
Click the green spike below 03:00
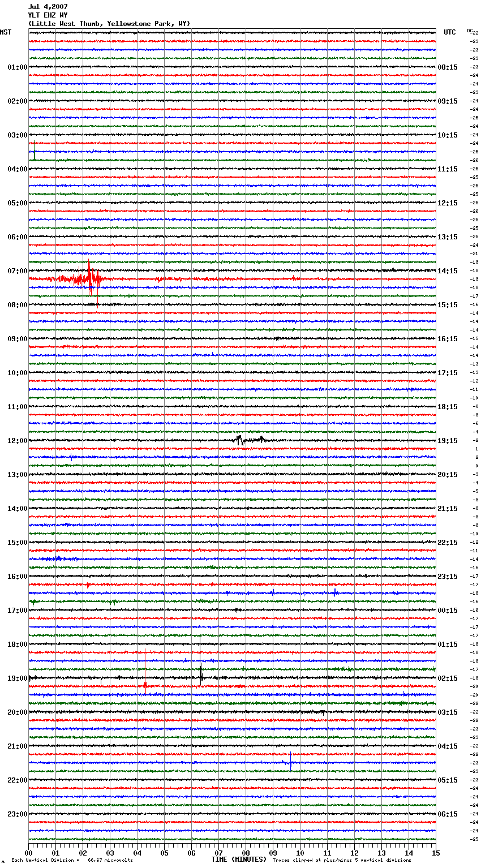click(35, 151)
